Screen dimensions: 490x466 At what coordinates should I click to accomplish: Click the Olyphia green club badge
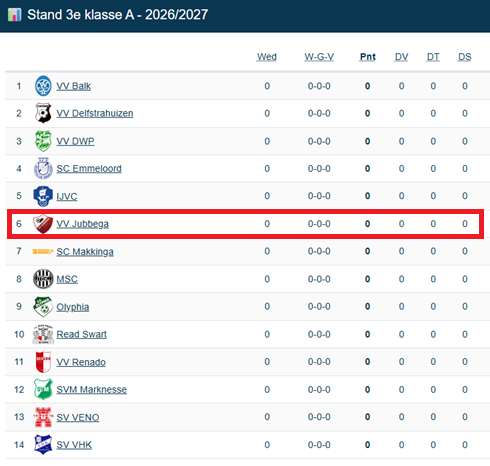click(43, 306)
